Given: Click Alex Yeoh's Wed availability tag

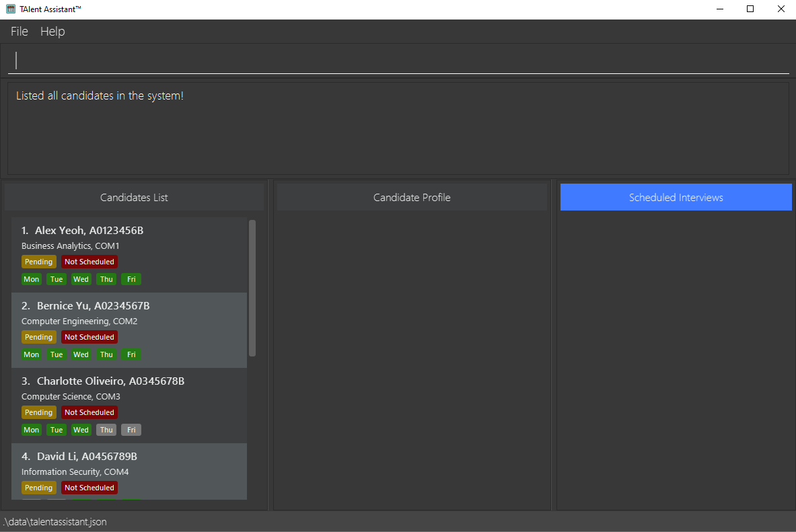Looking at the screenshot, I should tap(81, 279).
